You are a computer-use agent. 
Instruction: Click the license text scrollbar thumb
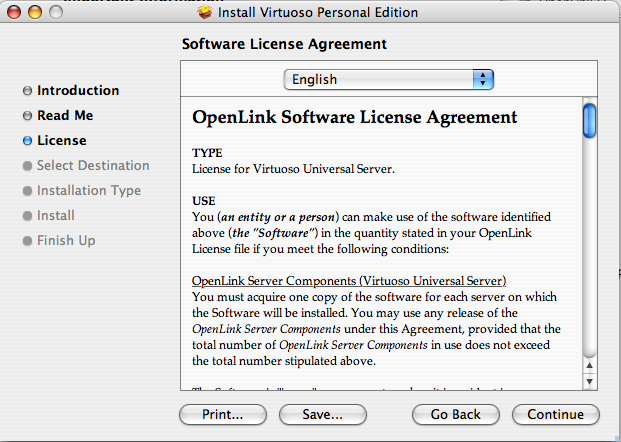(x=589, y=120)
